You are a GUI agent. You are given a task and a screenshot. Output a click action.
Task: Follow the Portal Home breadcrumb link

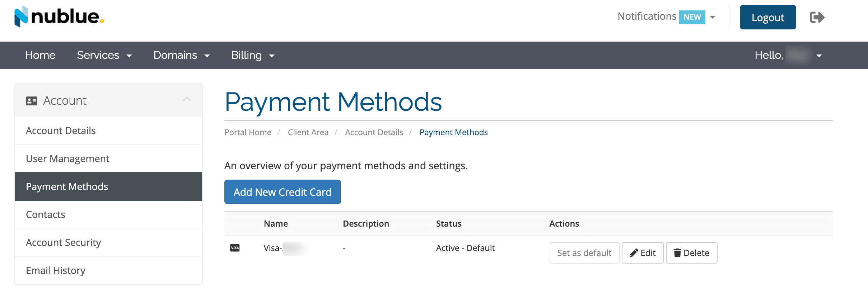(248, 132)
